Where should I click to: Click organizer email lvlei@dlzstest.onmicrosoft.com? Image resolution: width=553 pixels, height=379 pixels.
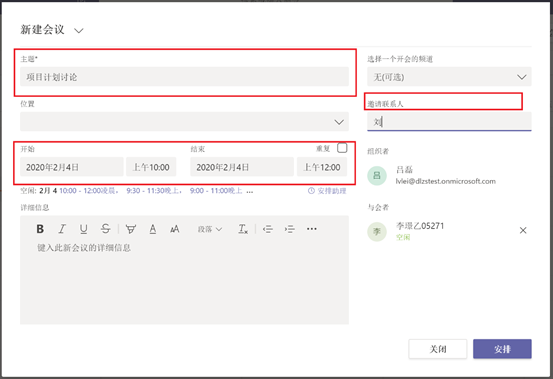tap(446, 181)
